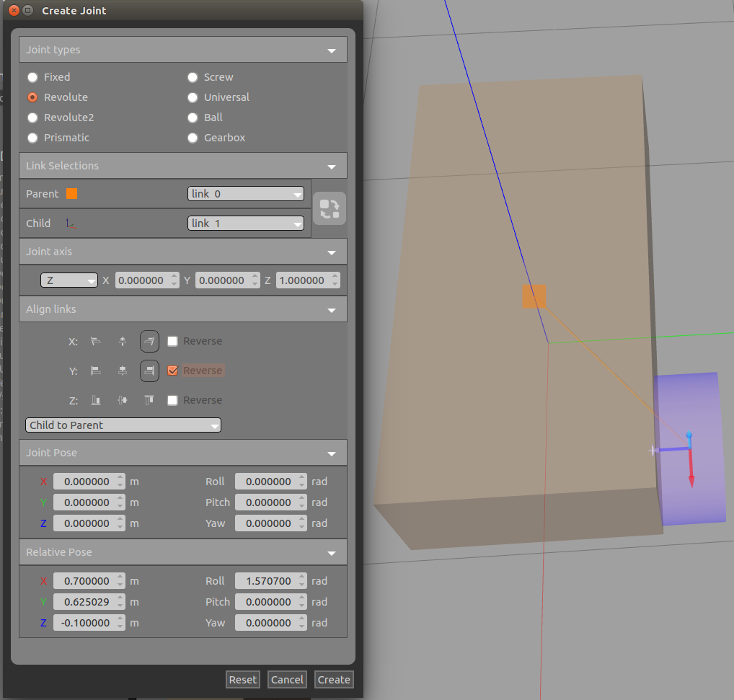Image resolution: width=734 pixels, height=700 pixels.
Task: Click the swap parent and child links icon
Action: coord(330,208)
